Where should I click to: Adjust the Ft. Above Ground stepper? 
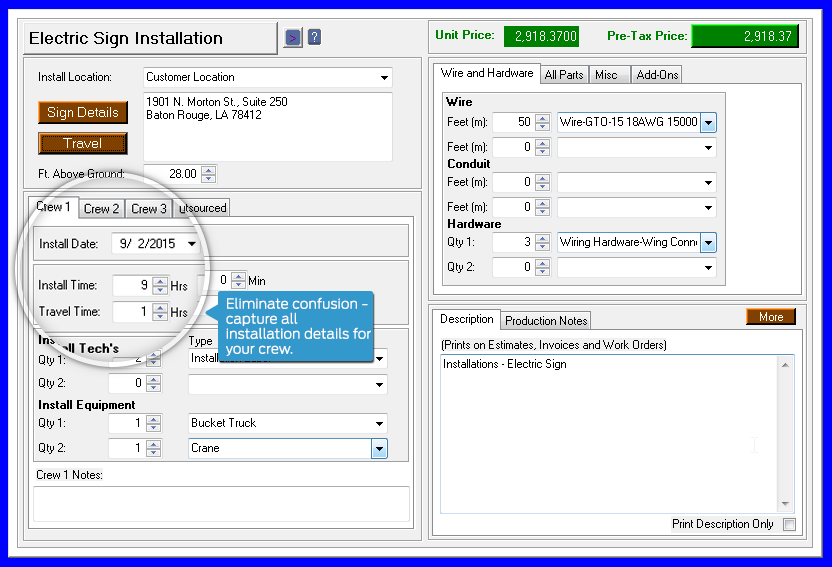[208, 174]
